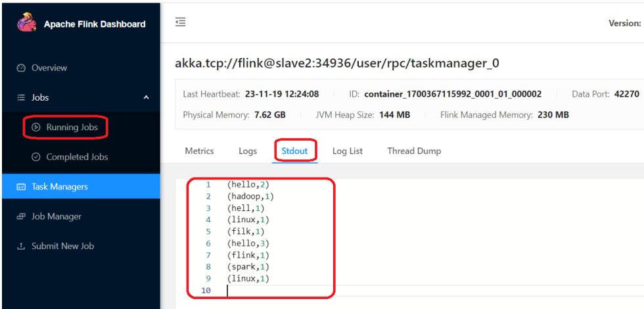Click the Apache Flink Dashboard title
This screenshot has width=644, height=309.
coord(95,24)
